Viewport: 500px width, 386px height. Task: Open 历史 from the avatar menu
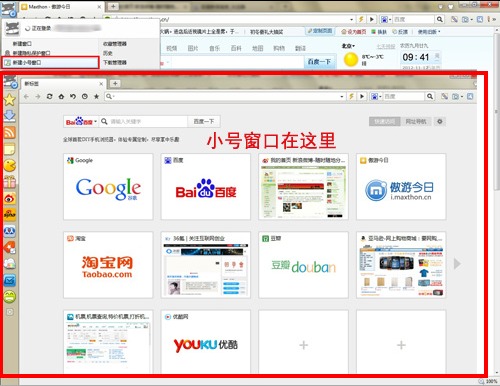tap(108, 53)
